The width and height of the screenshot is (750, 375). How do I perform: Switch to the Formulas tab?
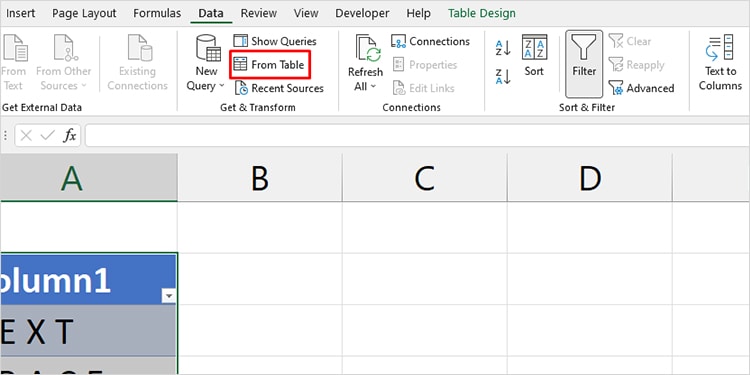[x=157, y=13]
